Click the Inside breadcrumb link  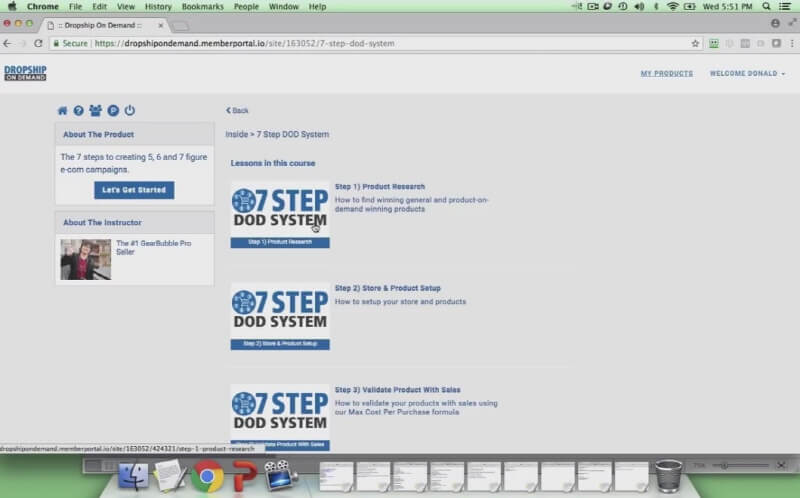[237, 134]
